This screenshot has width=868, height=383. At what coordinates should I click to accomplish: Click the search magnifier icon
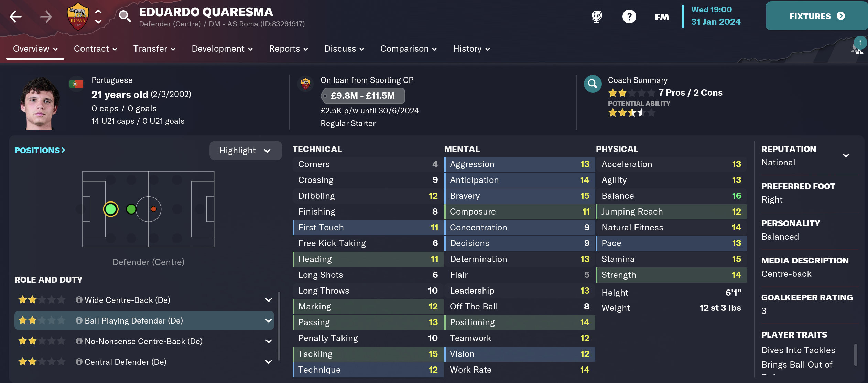pos(124,16)
